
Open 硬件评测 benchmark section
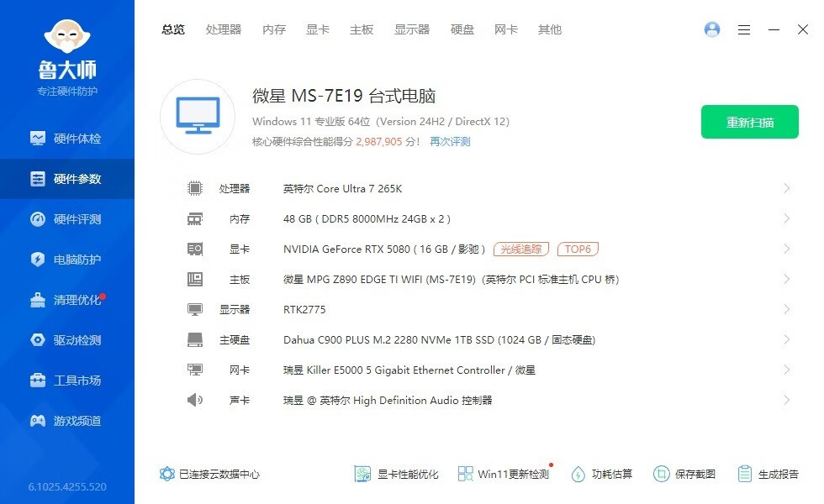pyautogui.click(x=66, y=219)
